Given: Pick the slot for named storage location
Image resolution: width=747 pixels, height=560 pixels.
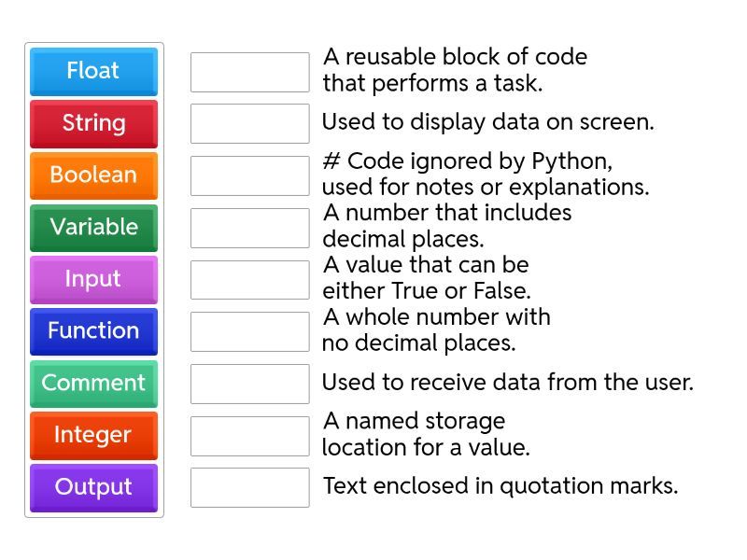Looking at the screenshot, I should coord(249,435).
